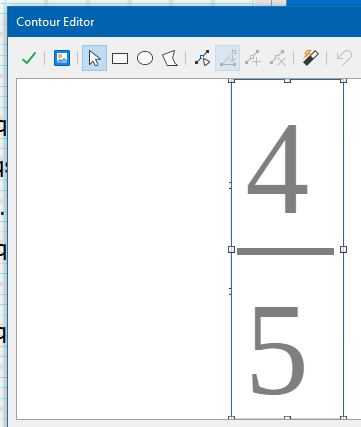Click the top-middle contour handle
This screenshot has width=361, height=427.
click(287, 81)
